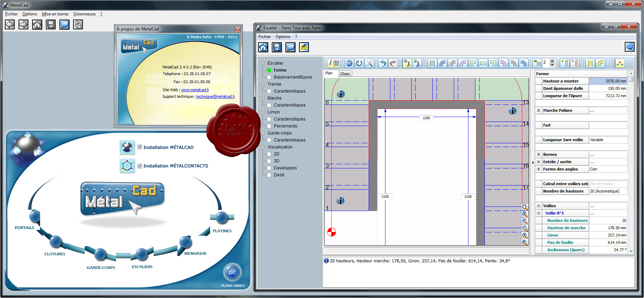Open the Longueur 1ère volée Variable dropdown
The height and width of the screenshot is (298, 644).
[x=608, y=140]
